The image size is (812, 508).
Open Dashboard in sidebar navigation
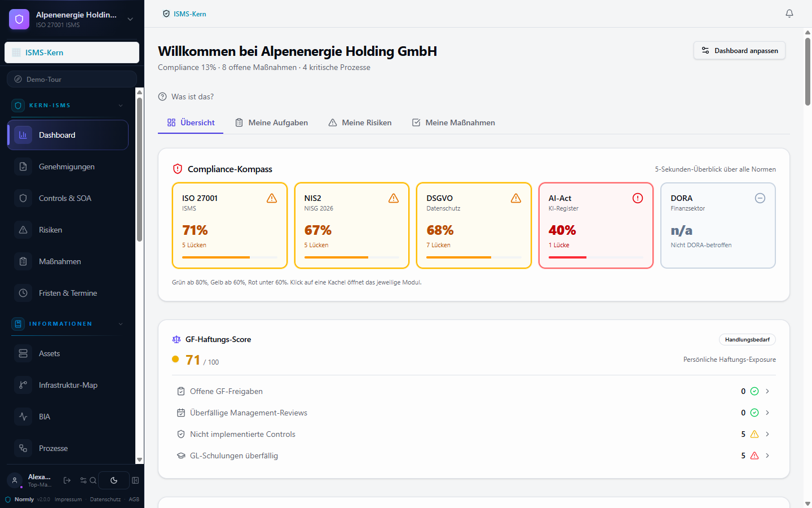68,135
